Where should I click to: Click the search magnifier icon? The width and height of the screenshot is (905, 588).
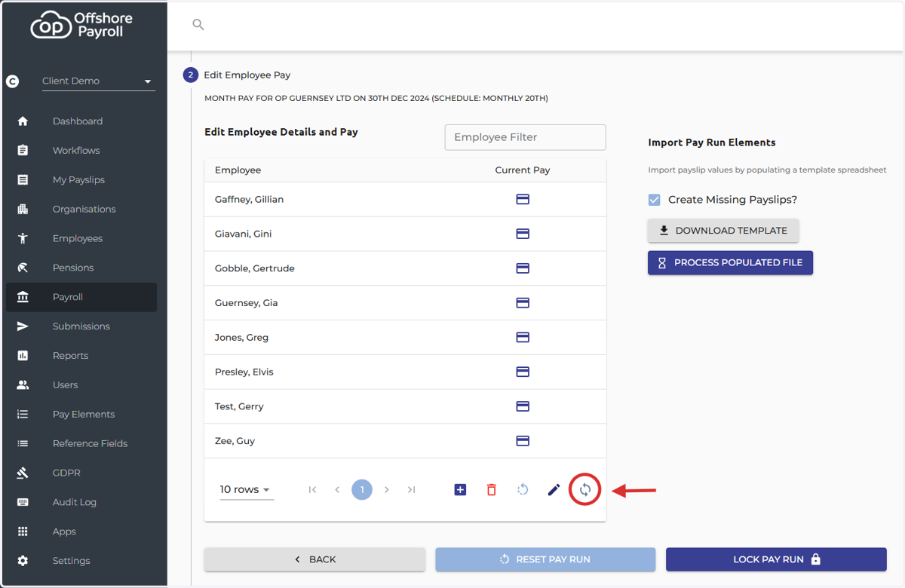[x=198, y=25]
